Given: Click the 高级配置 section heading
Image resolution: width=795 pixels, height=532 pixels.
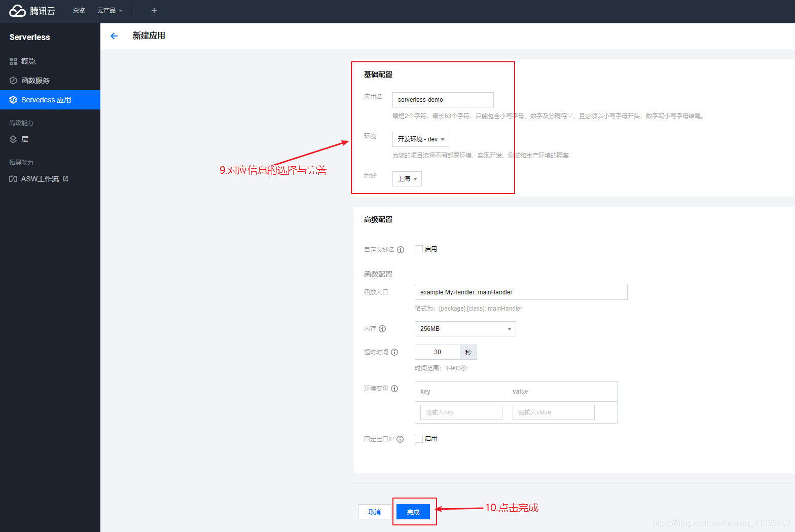Looking at the screenshot, I should [x=378, y=219].
